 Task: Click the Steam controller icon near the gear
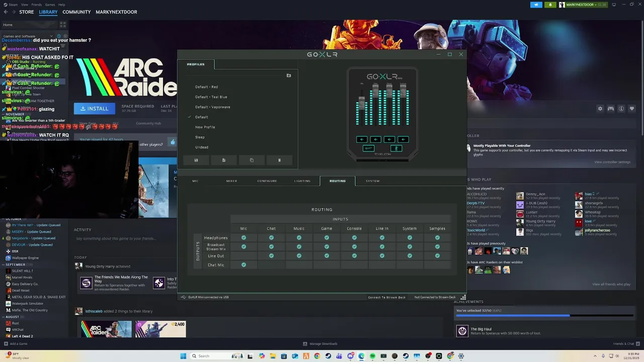coord(610,109)
